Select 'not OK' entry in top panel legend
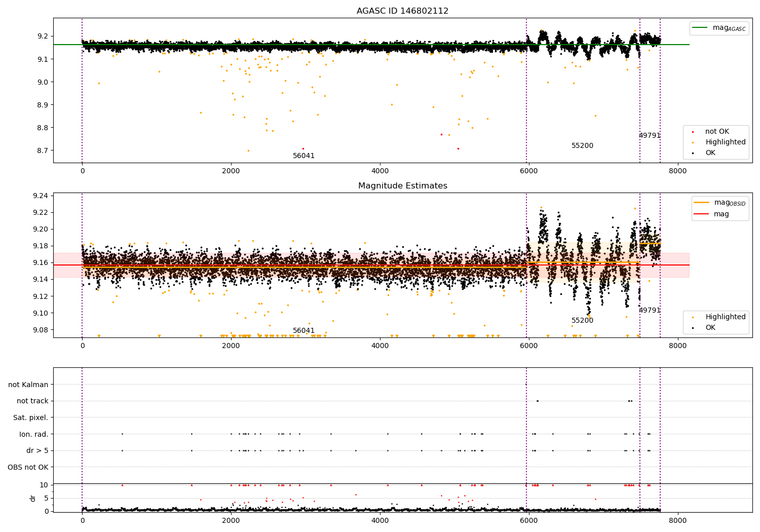Screen dimensions: 760x532 coord(717,132)
